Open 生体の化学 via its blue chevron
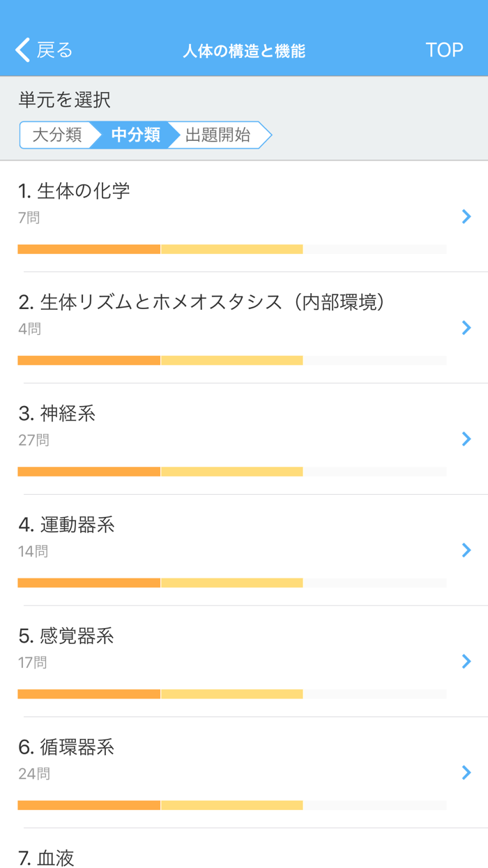Screen dimensions: 488x868 466,217
